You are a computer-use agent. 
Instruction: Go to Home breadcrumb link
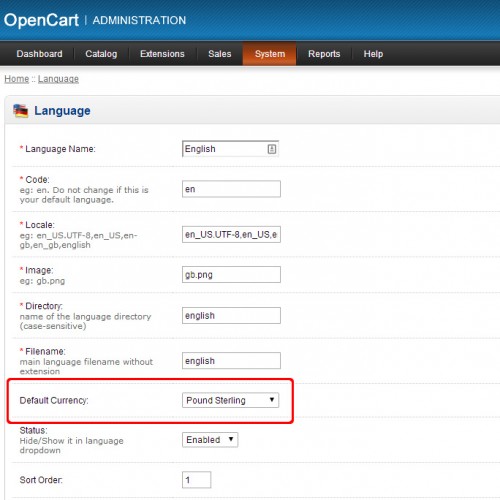[x=17, y=79]
